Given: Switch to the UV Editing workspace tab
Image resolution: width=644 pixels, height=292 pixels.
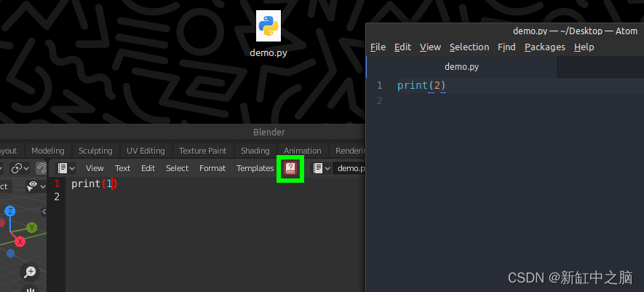Looking at the screenshot, I should (x=146, y=151).
